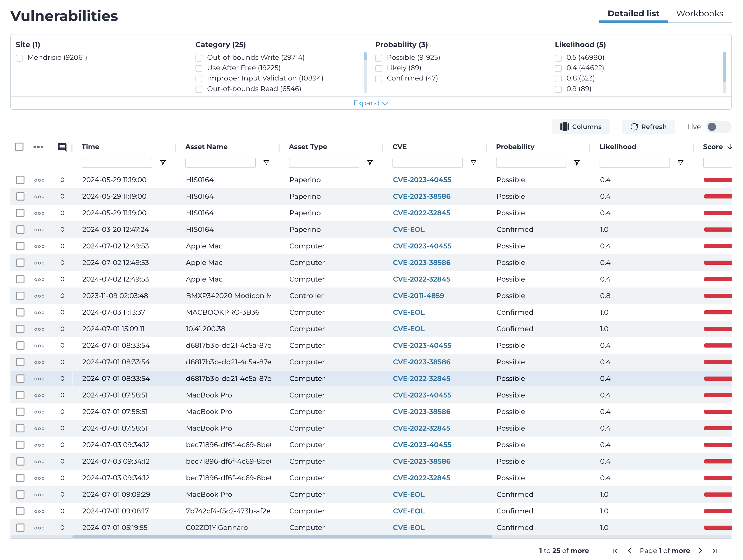
Task: Check the Use After Free category
Action: point(199,69)
